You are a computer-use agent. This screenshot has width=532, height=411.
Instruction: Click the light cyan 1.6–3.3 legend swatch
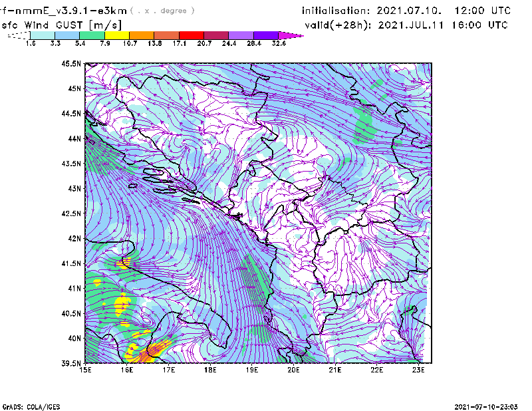[x=43, y=35]
